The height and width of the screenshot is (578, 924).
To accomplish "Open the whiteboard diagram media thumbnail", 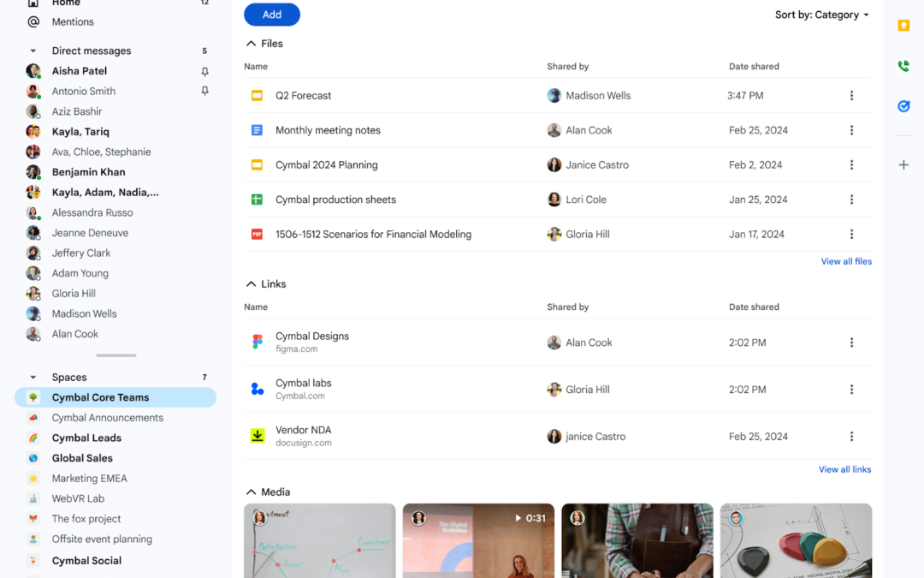I will [x=319, y=541].
